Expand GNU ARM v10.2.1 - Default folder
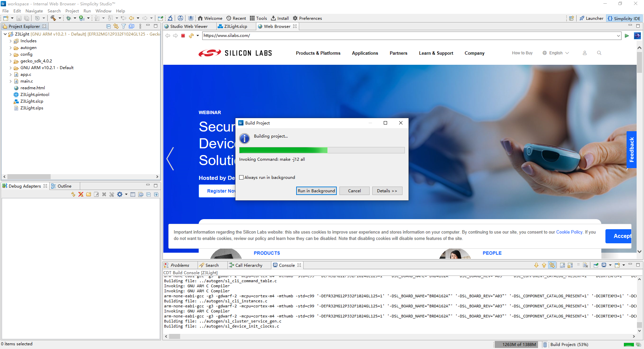The height and width of the screenshot is (349, 644). tap(11, 68)
